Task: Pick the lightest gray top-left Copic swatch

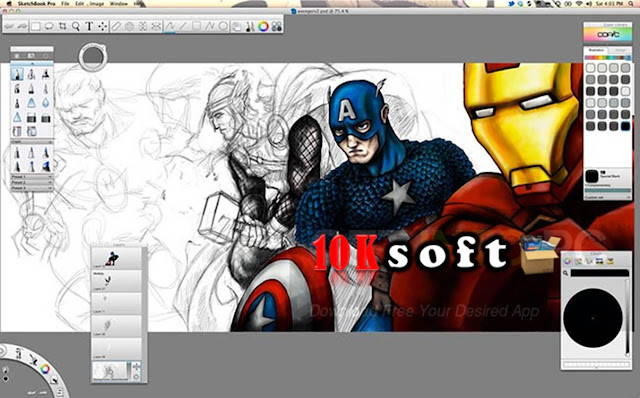Action: pyautogui.click(x=591, y=68)
